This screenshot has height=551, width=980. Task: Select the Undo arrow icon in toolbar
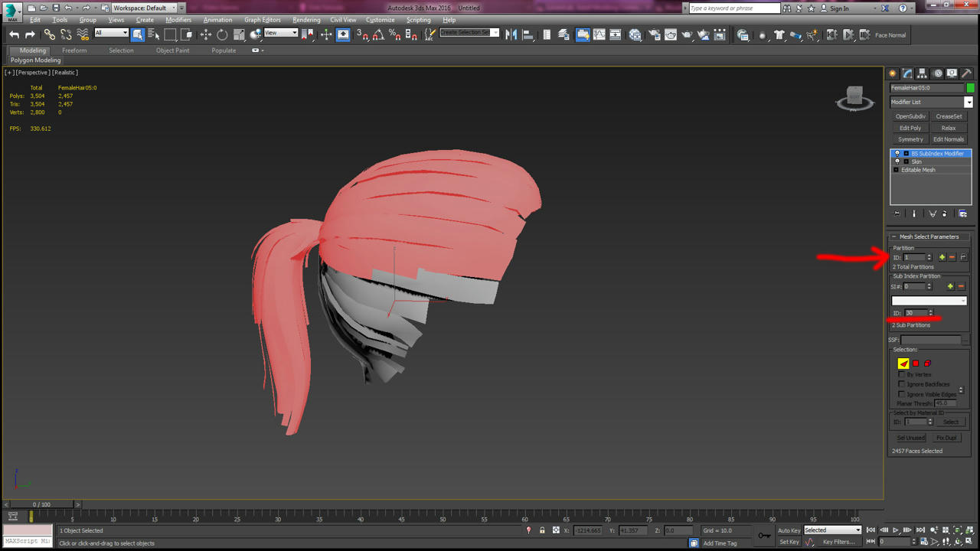tap(14, 34)
